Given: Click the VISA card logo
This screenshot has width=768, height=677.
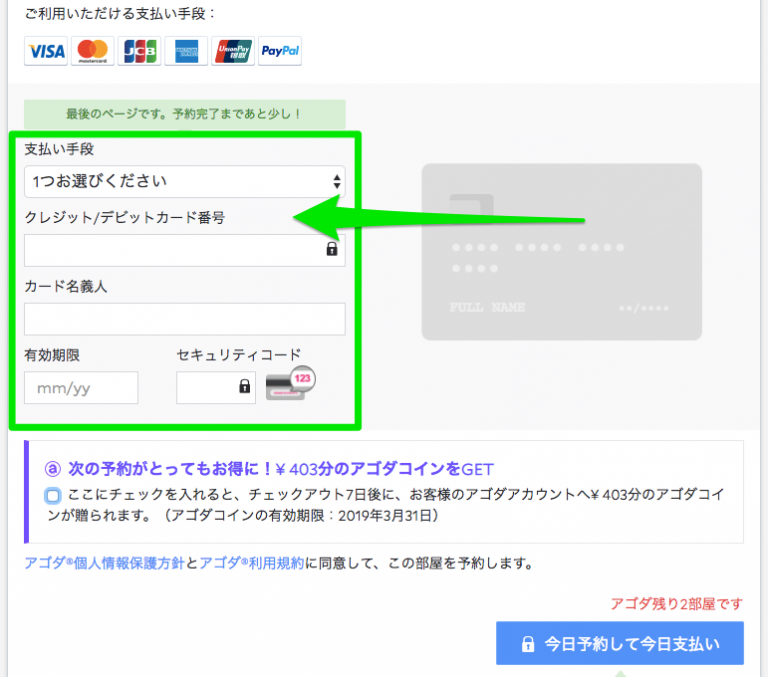Looking at the screenshot, I should [45, 51].
